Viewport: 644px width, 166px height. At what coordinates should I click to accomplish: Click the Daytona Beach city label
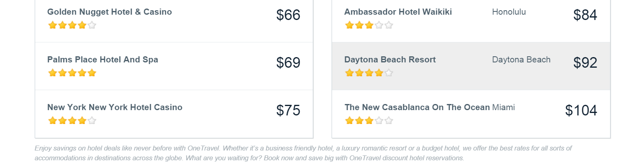click(521, 60)
